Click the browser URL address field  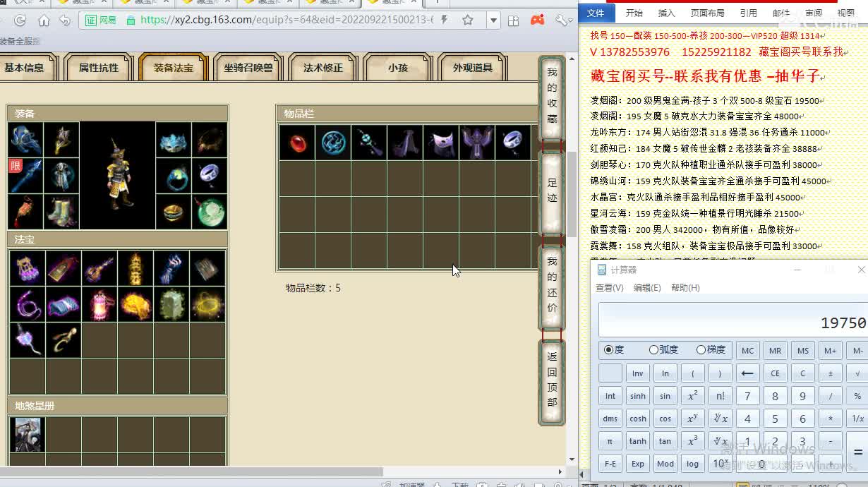288,20
